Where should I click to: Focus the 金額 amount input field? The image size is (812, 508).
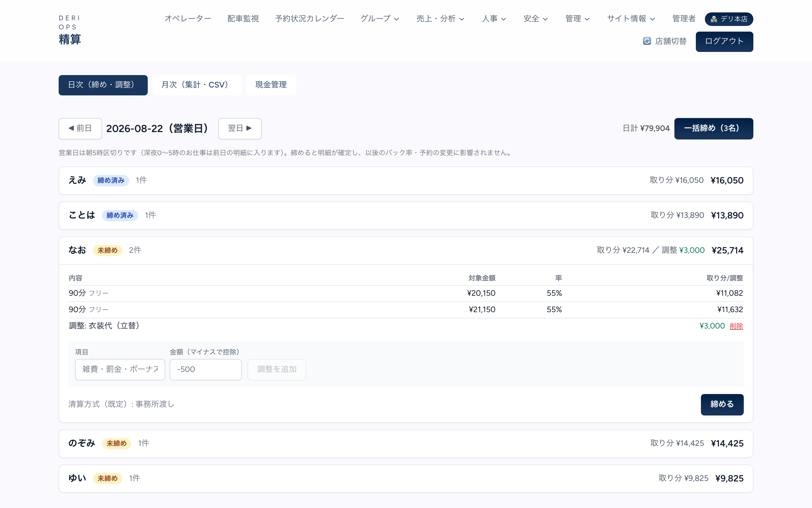point(205,370)
